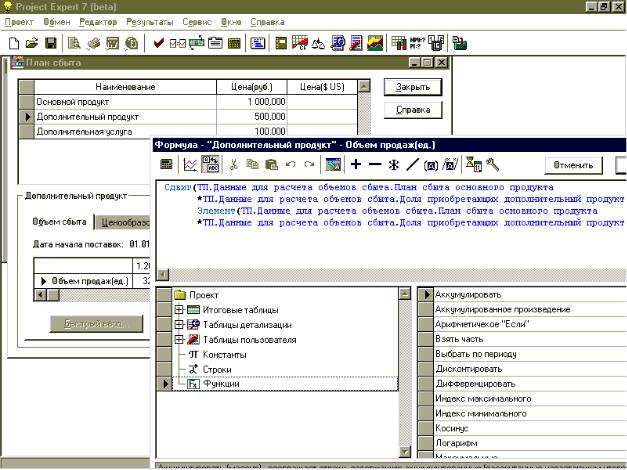Select Строки in the project tree

pos(217,370)
